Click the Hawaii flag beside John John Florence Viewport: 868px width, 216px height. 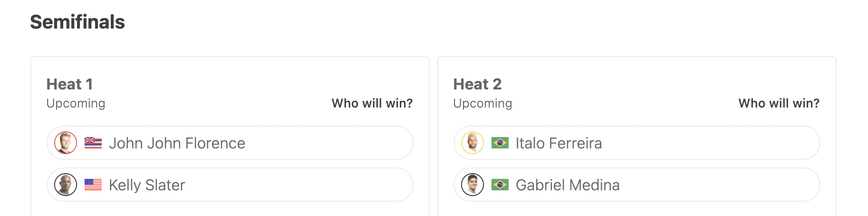[93, 143]
